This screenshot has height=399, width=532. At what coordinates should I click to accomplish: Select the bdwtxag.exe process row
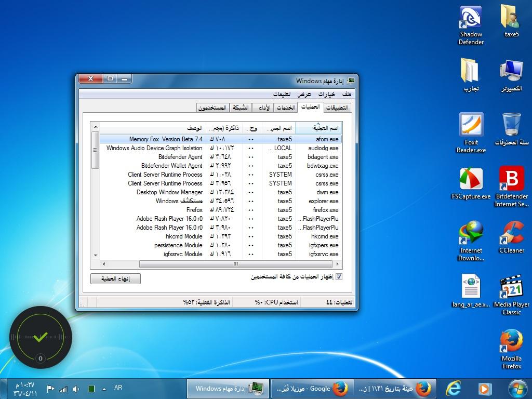tap(220, 166)
